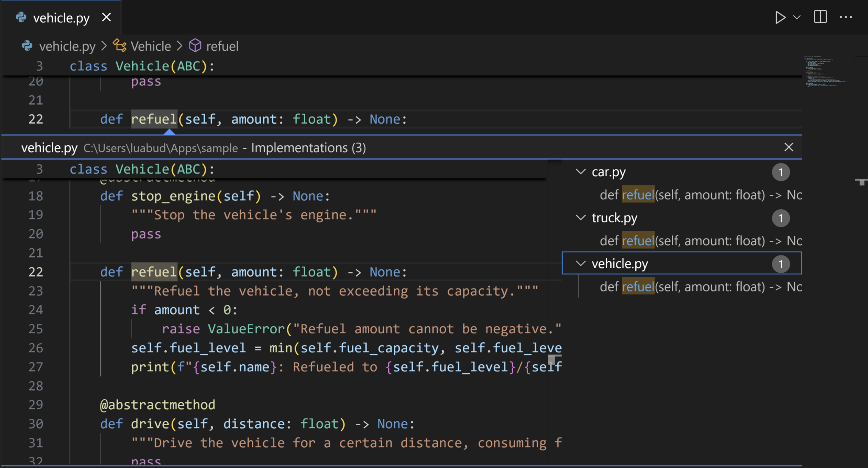This screenshot has width=868, height=468.
Task: Select Vehicle in the breadcrumb bar
Action: tap(150, 46)
